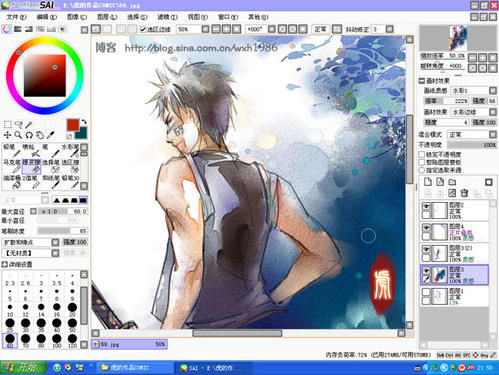Select the rotate canvas tool
This screenshot has width=499, height=375.
[29, 135]
